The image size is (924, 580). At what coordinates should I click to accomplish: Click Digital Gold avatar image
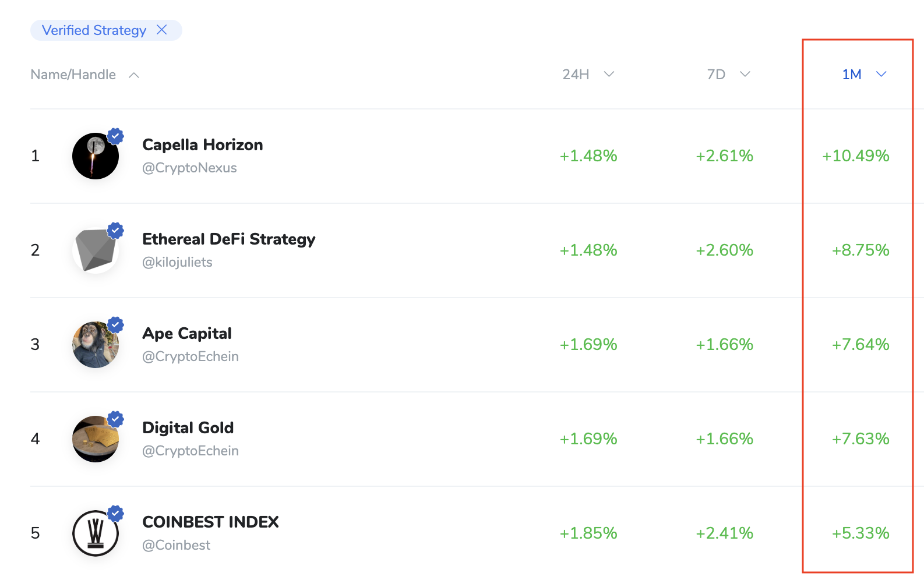click(95, 439)
